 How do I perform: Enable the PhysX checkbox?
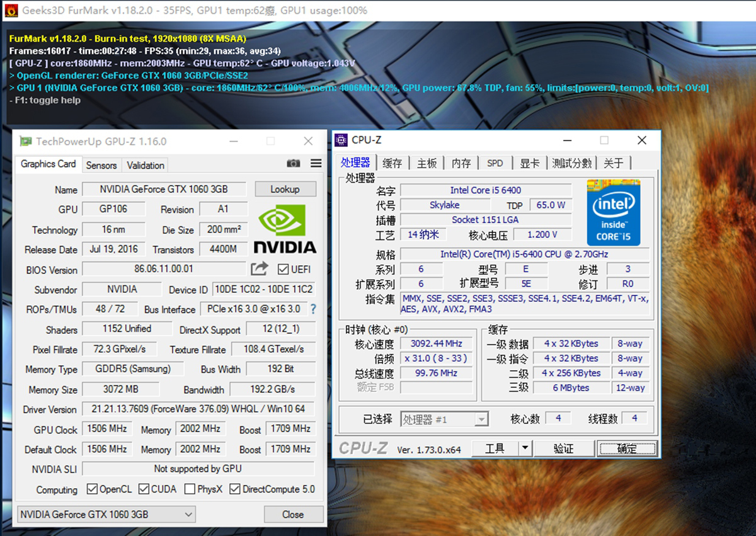(x=190, y=489)
